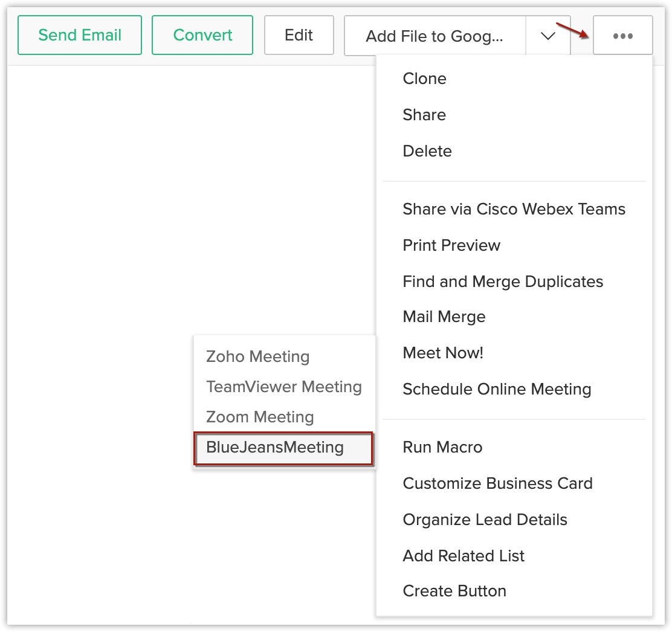Choose the Mail Merge option
Screen dimensions: 672x632
pos(444,317)
